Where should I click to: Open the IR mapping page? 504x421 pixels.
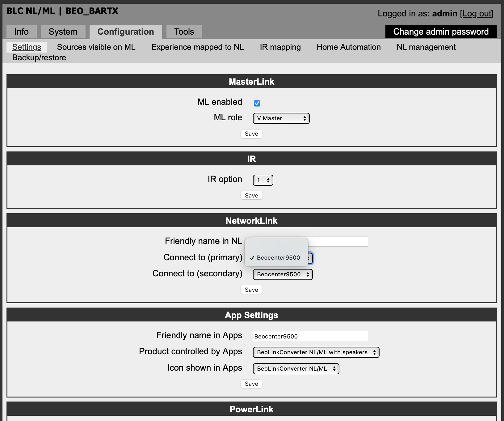280,47
